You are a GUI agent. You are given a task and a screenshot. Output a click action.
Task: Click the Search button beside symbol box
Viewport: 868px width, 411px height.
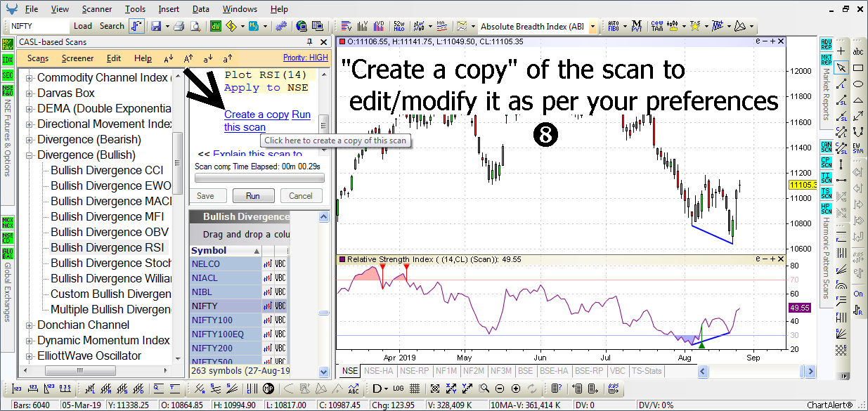(x=112, y=26)
